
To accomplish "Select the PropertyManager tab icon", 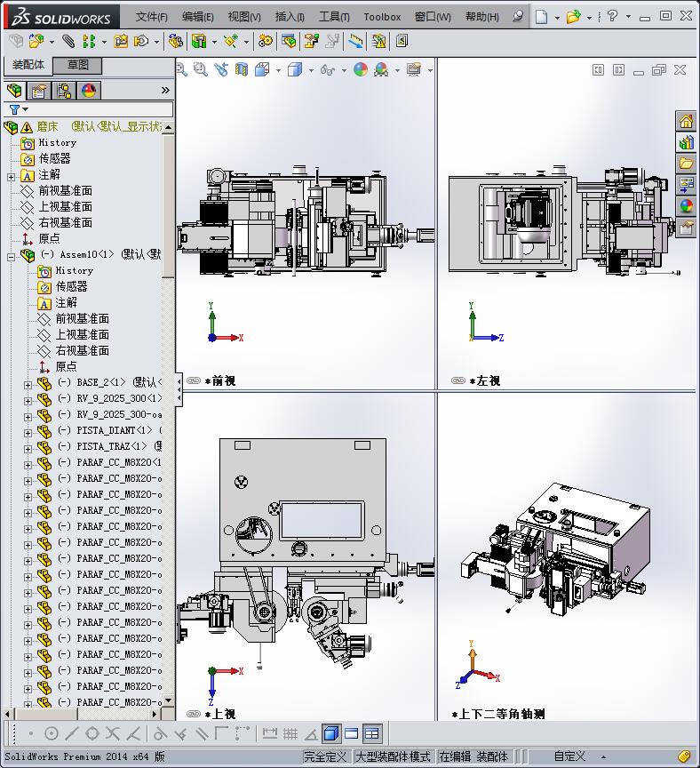I will (x=39, y=91).
